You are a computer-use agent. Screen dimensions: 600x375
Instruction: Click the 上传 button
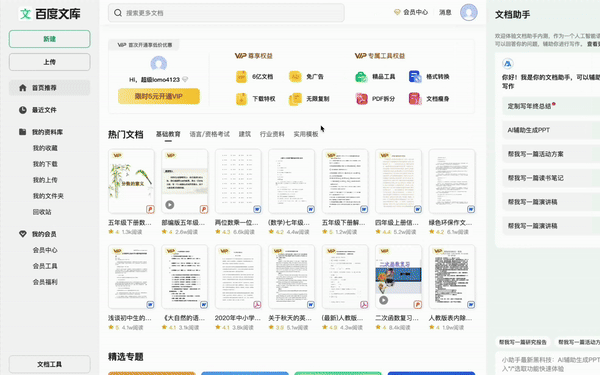point(50,62)
